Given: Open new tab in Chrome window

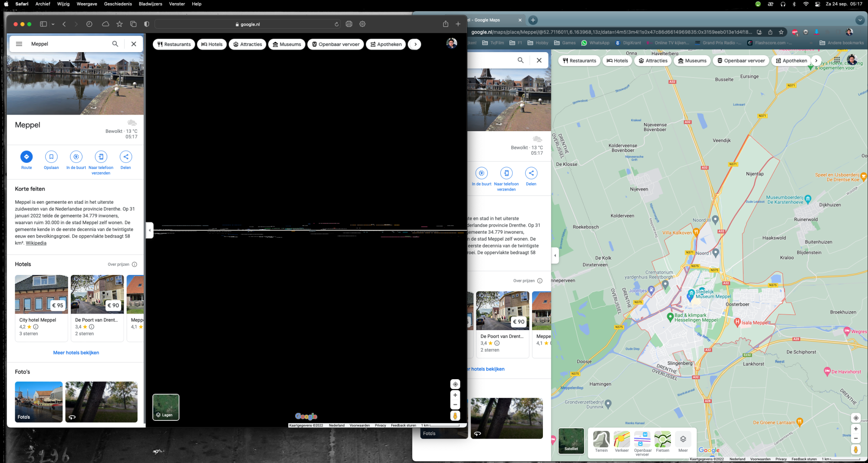Looking at the screenshot, I should click(533, 20).
